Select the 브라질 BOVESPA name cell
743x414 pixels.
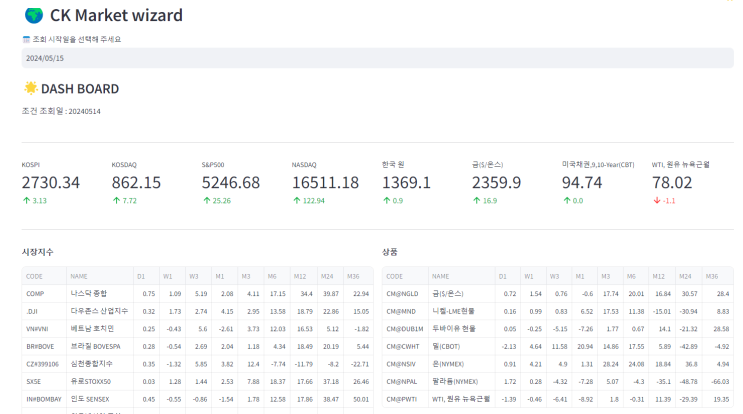100,346
